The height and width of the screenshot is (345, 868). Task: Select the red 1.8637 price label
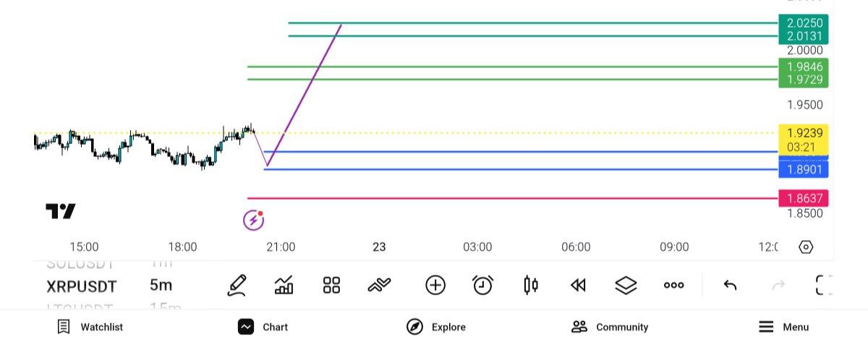click(803, 198)
